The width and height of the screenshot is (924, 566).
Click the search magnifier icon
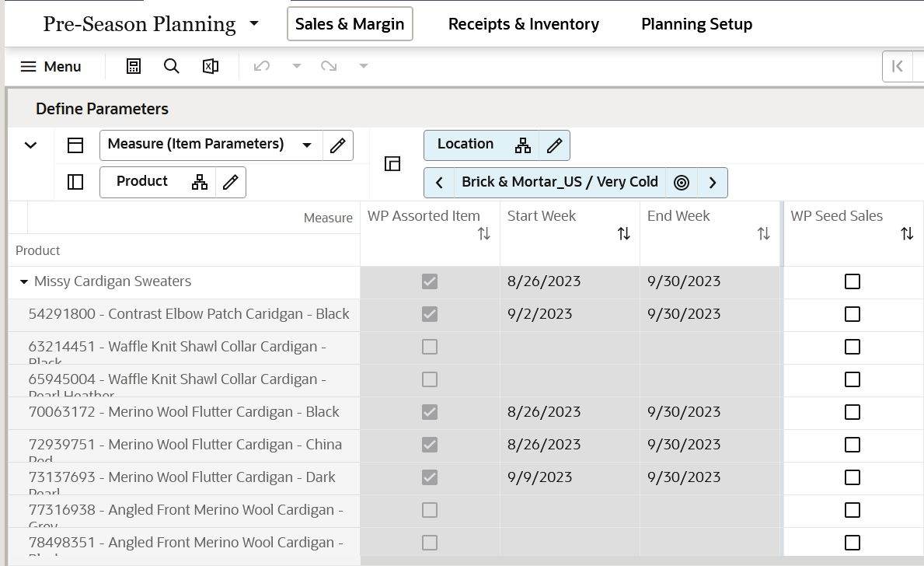click(x=172, y=66)
